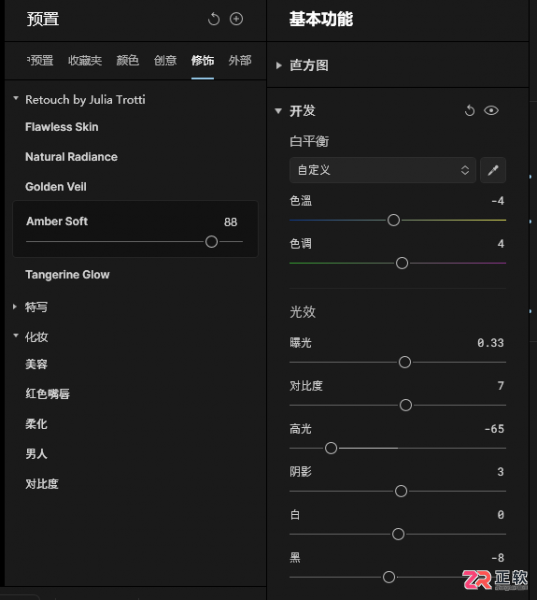Click the 对比度 contrast slider handle in 光效

tap(406, 405)
